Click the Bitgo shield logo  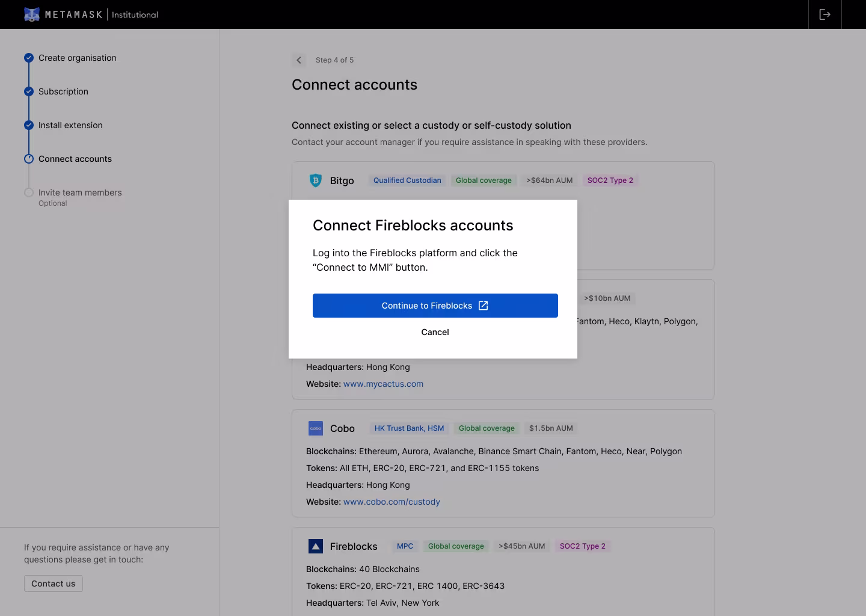coord(316,180)
